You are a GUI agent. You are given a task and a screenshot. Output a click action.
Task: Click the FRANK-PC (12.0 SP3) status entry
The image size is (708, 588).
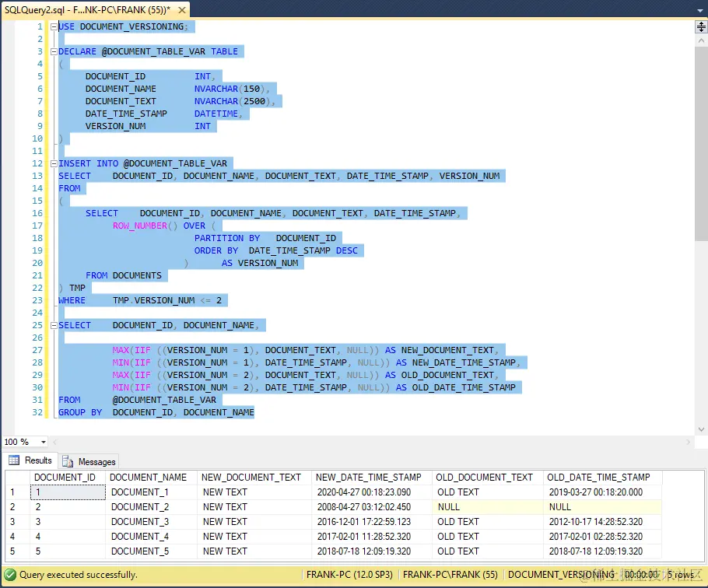pyautogui.click(x=349, y=575)
